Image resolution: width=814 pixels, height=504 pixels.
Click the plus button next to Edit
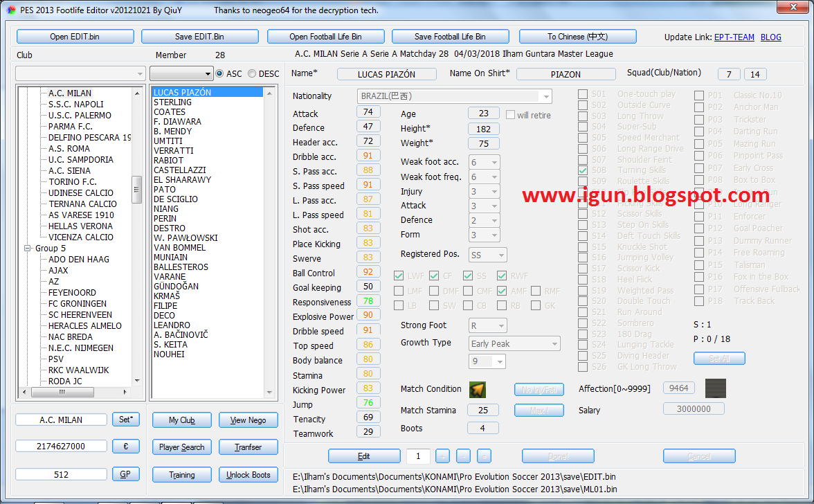point(442,456)
